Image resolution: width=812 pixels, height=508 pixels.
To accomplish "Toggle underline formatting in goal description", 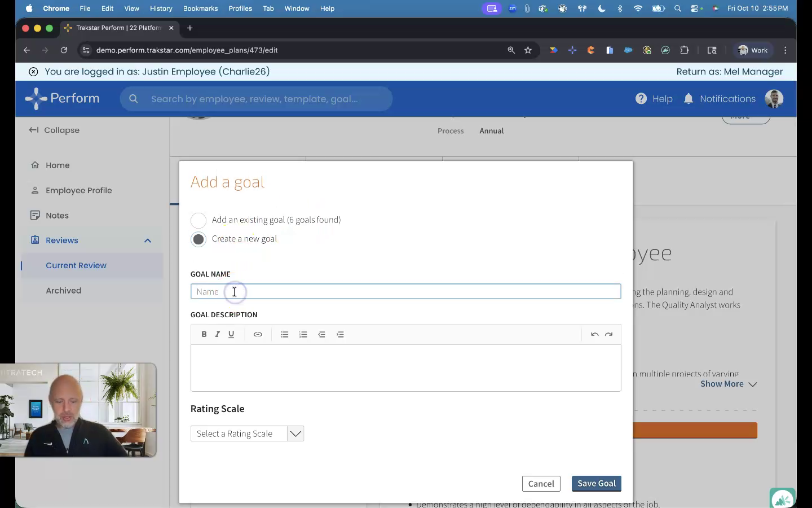I will (231, 334).
